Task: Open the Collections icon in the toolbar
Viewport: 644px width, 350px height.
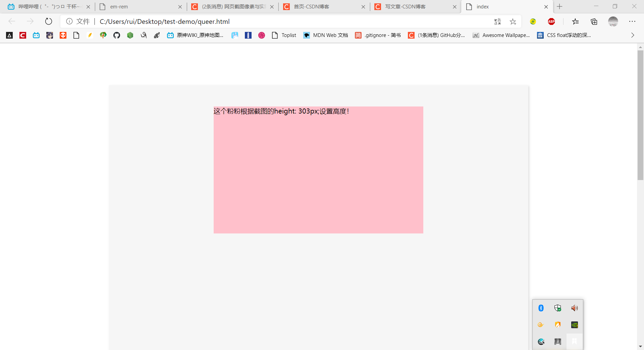Action: [x=594, y=21]
